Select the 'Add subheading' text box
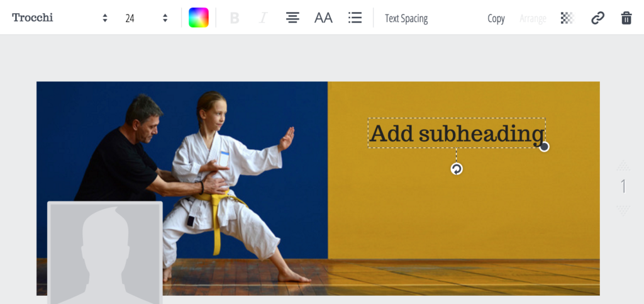 point(457,133)
